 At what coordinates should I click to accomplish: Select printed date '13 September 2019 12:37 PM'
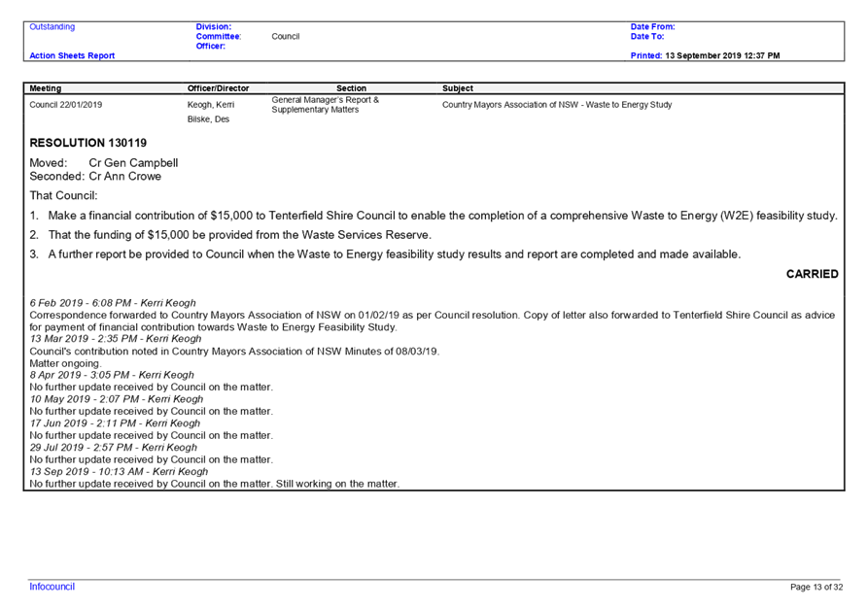[x=722, y=55]
